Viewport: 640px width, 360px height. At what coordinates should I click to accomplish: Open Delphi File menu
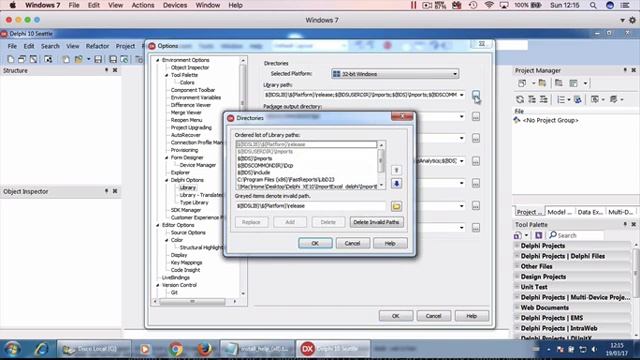pos(12,46)
